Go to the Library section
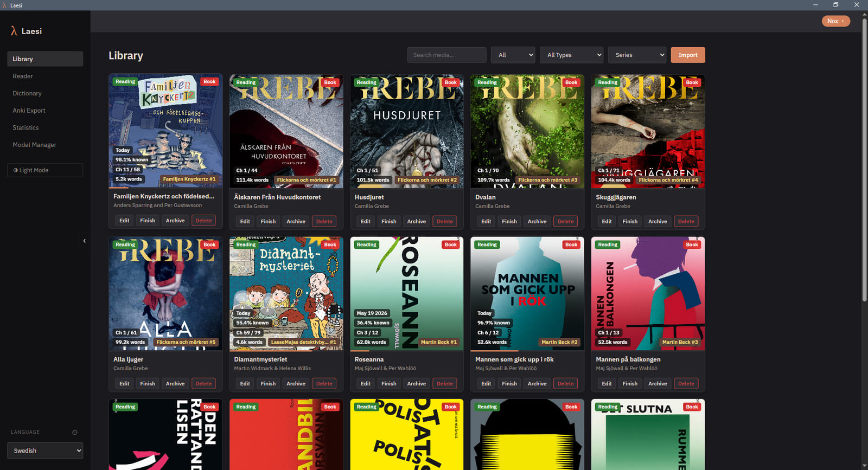Image resolution: width=868 pixels, height=470 pixels. click(x=45, y=59)
